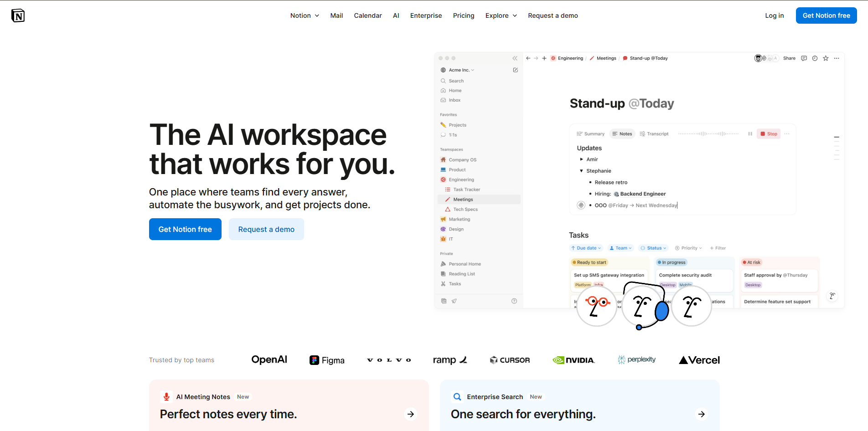This screenshot has width=868, height=431.
Task: Click the comments icon beside Share
Action: coord(804,58)
